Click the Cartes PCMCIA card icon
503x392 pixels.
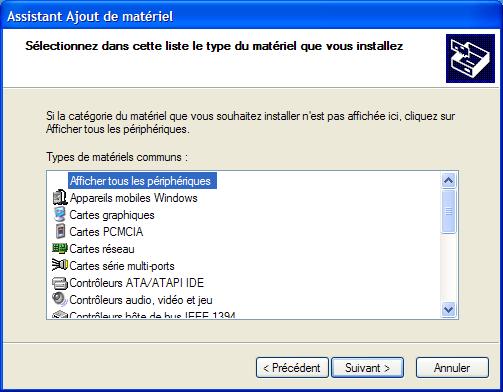point(60,231)
